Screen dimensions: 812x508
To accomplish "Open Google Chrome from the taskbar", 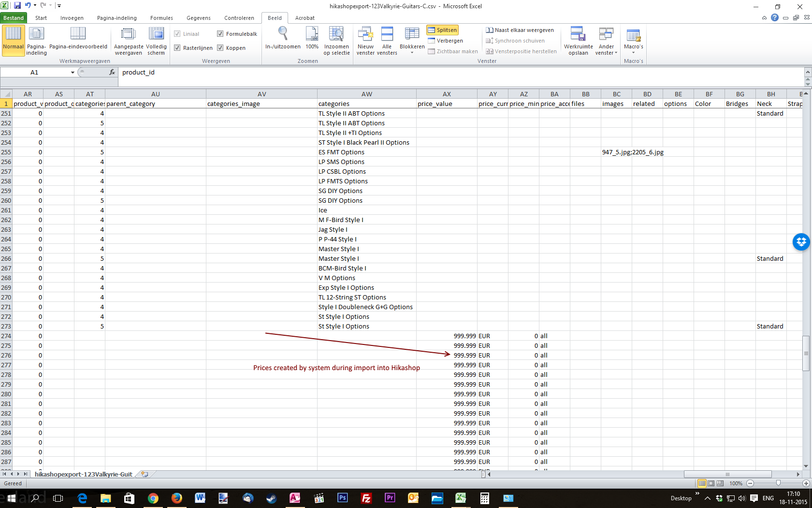I will (153, 498).
